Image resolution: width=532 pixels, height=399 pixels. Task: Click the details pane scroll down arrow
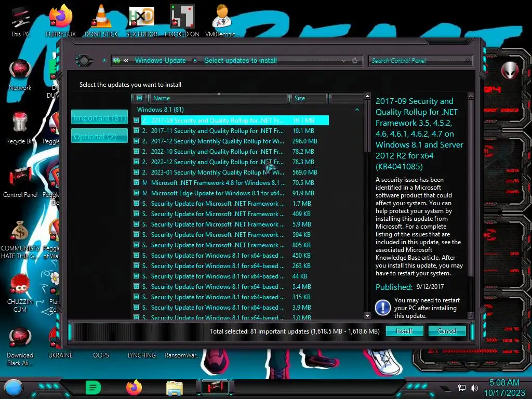click(471, 315)
